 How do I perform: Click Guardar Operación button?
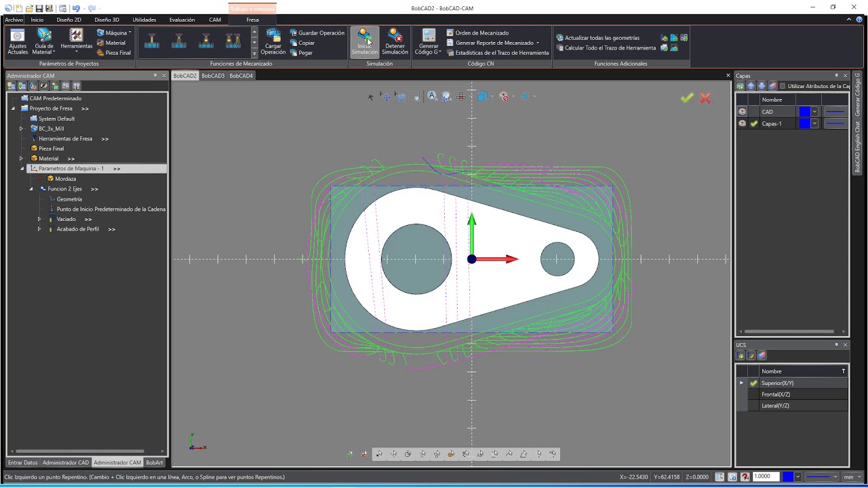pyautogui.click(x=317, y=33)
